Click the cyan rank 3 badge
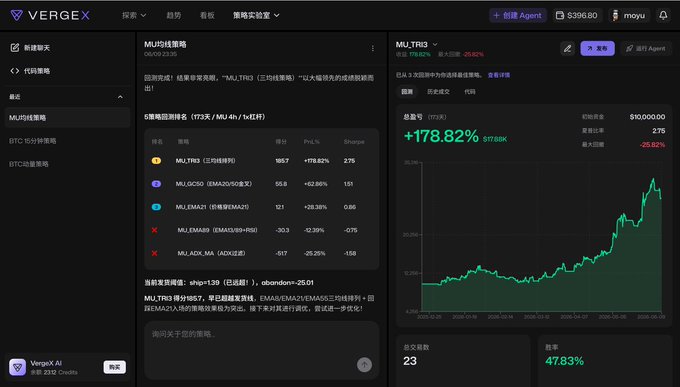Screen dimensions: 680x387 [x=156, y=207]
